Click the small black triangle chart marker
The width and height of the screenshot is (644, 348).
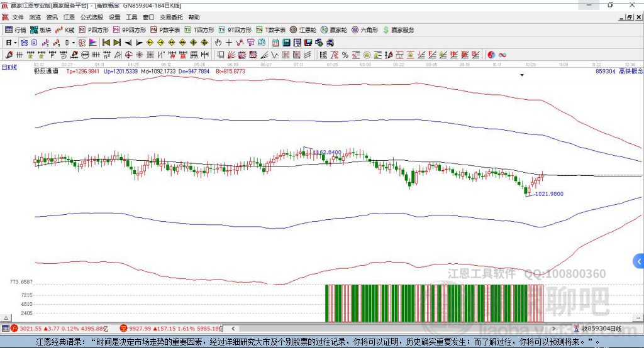(x=522, y=75)
